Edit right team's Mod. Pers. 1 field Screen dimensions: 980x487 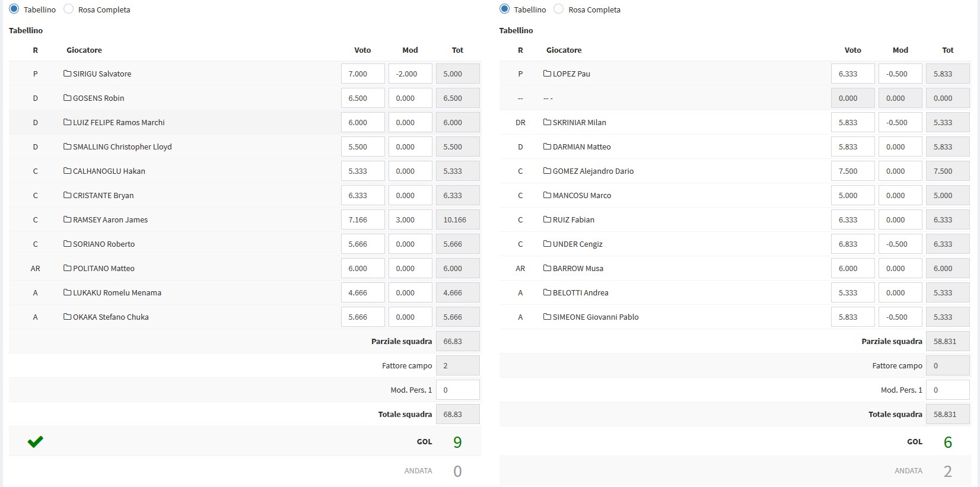coord(947,390)
